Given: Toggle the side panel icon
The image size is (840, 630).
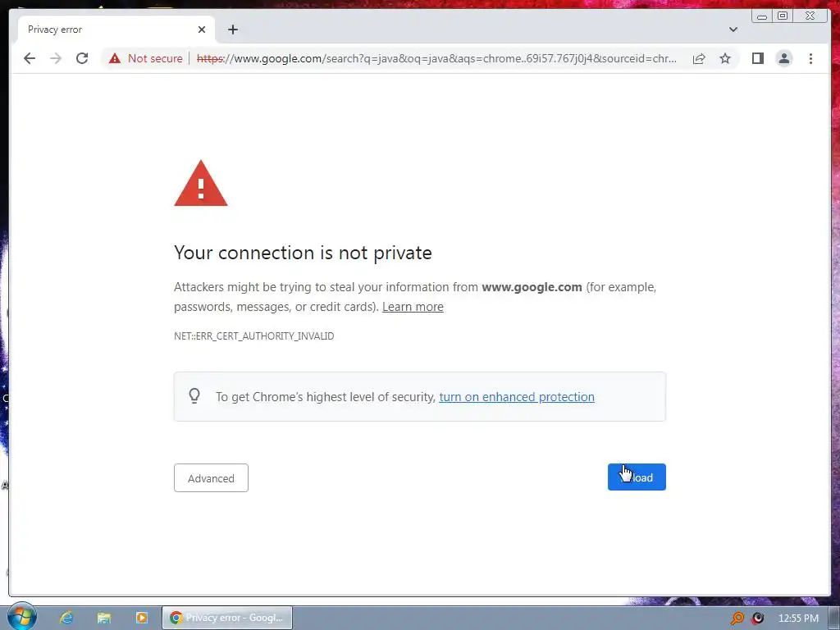Looking at the screenshot, I should (757, 58).
